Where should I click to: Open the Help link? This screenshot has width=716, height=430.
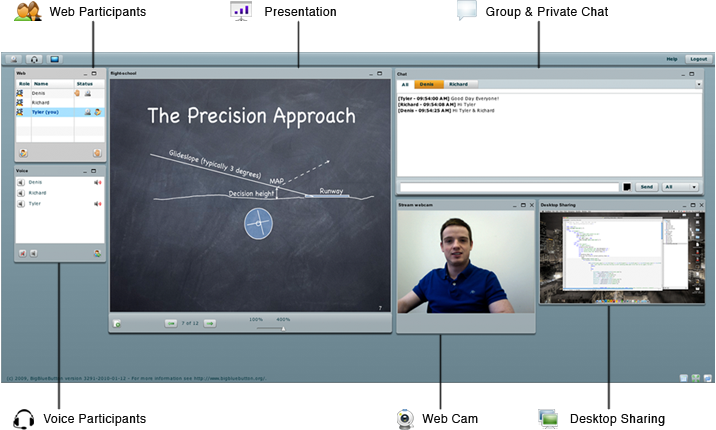672,60
